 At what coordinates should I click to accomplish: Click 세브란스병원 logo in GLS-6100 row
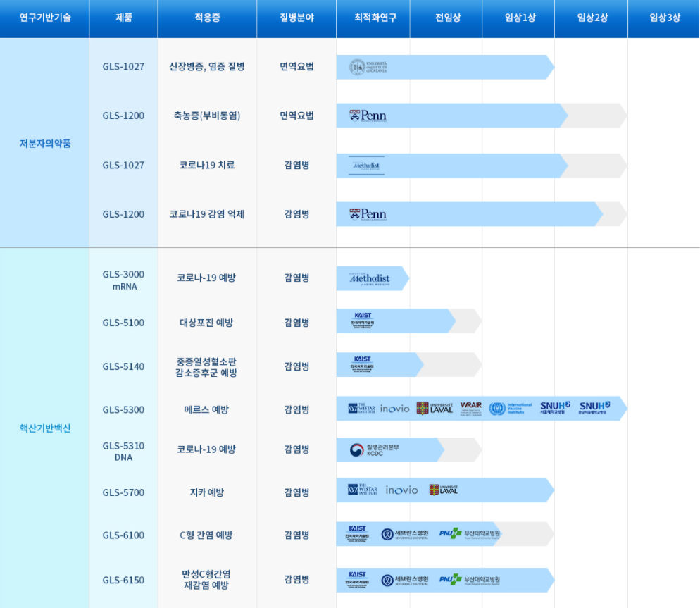[405, 534]
